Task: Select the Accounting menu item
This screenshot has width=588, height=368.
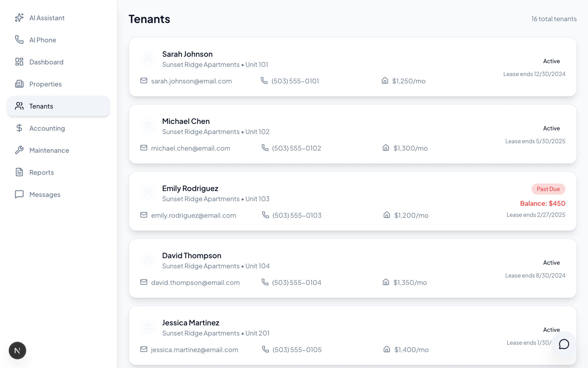Action: [x=58, y=128]
